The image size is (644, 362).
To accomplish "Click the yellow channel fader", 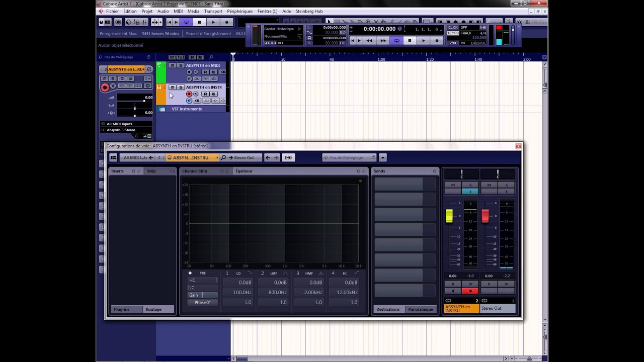I will pyautogui.click(x=449, y=216).
